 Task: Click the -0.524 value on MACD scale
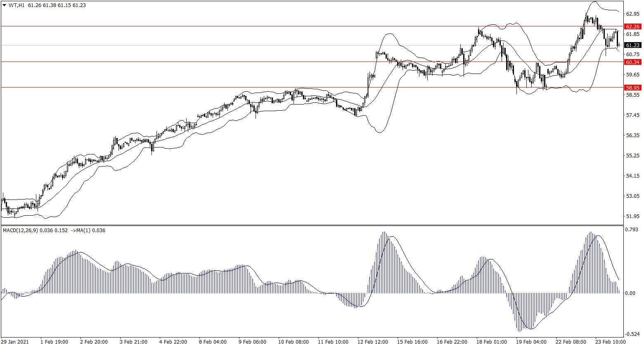pos(632,334)
